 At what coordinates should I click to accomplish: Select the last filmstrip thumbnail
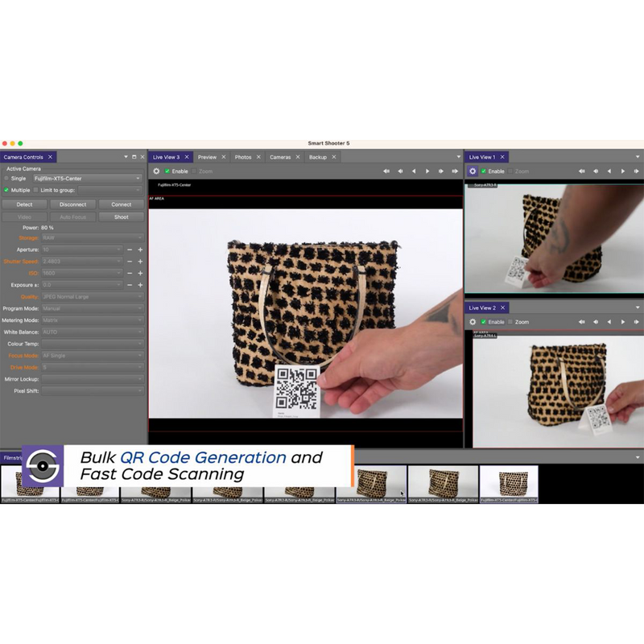pyautogui.click(x=509, y=483)
